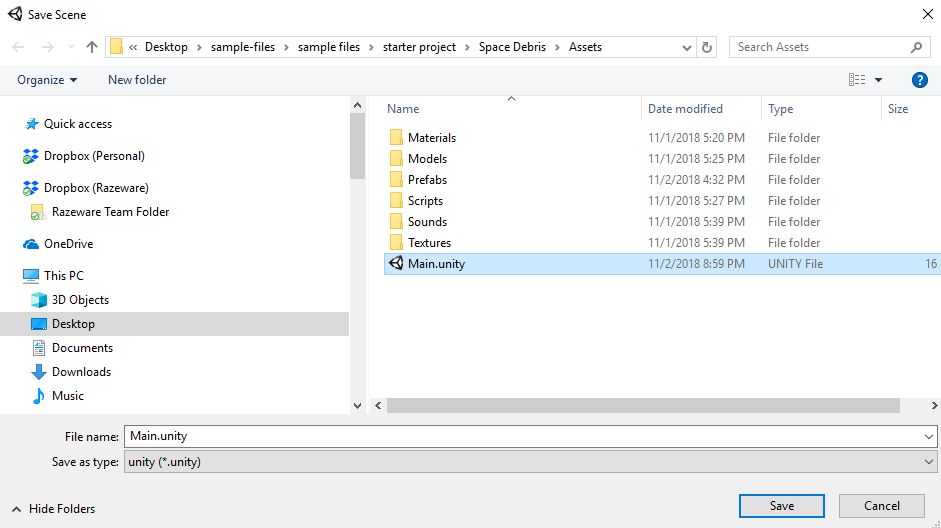
Task: Select Dropbox (Razeware) in sidebar
Action: pyautogui.click(x=96, y=188)
